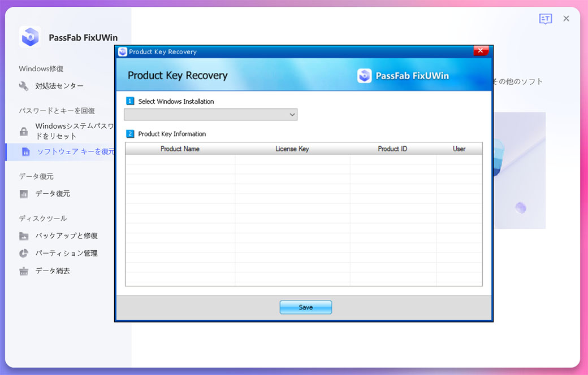Click the data erase icon
This screenshot has height=375, width=588.
tap(24, 271)
